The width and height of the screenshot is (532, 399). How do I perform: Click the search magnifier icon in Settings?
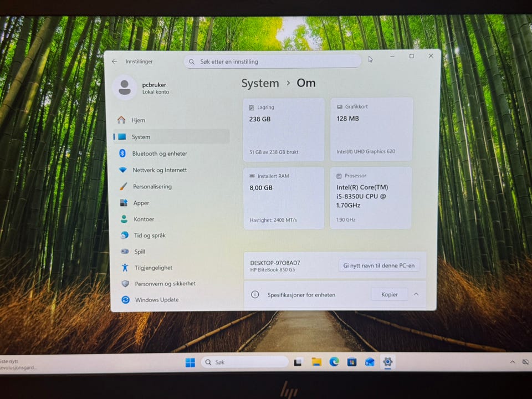pos(192,62)
